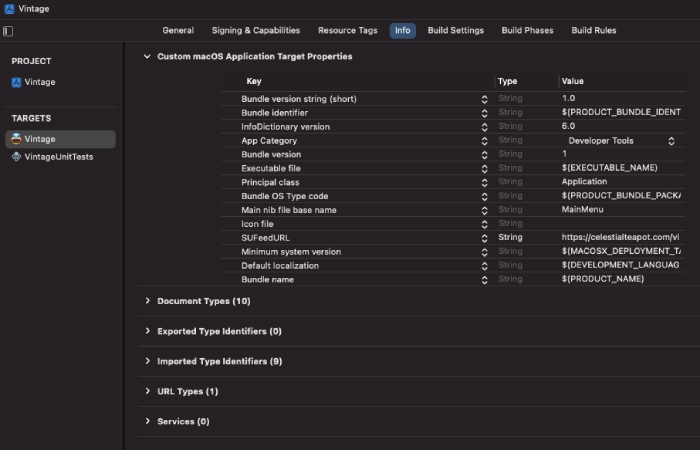Image resolution: width=700 pixels, height=450 pixels.
Task: Open key stepper for Bundle version row
Action: pyautogui.click(x=484, y=155)
